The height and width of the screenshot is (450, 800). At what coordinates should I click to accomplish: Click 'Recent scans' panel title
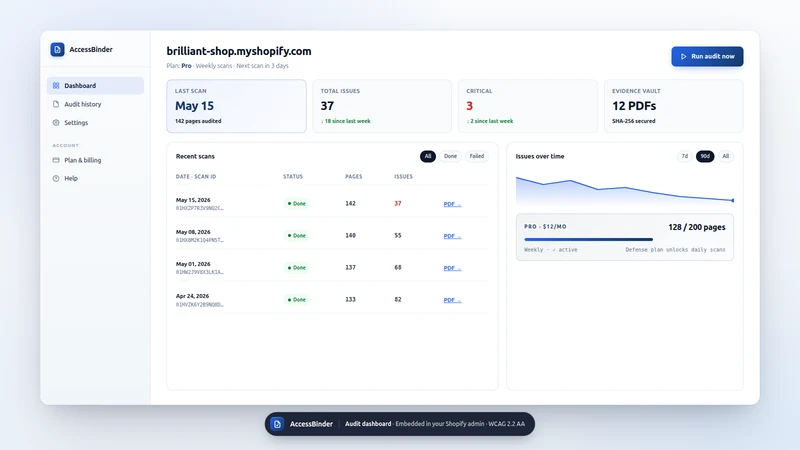[195, 156]
